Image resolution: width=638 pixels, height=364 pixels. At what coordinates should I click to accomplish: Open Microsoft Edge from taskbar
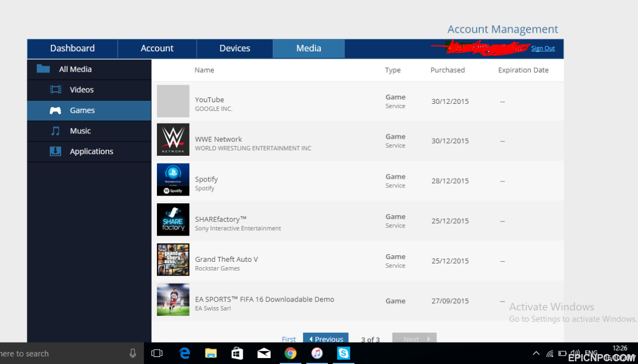click(x=185, y=354)
